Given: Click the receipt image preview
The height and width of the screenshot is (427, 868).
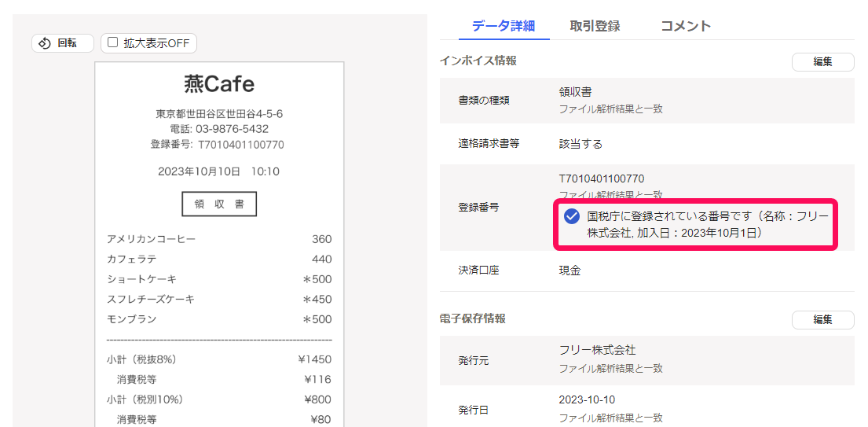Looking at the screenshot, I should click(219, 244).
